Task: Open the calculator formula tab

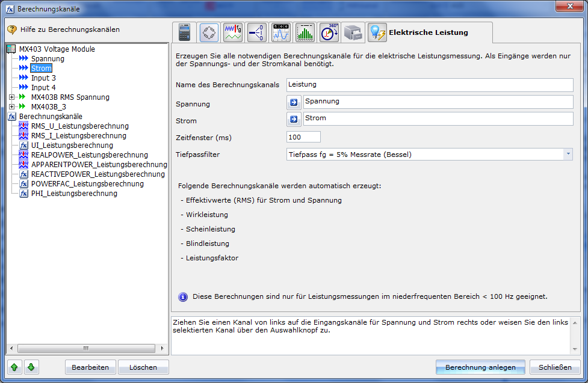Action: pyautogui.click(x=185, y=32)
